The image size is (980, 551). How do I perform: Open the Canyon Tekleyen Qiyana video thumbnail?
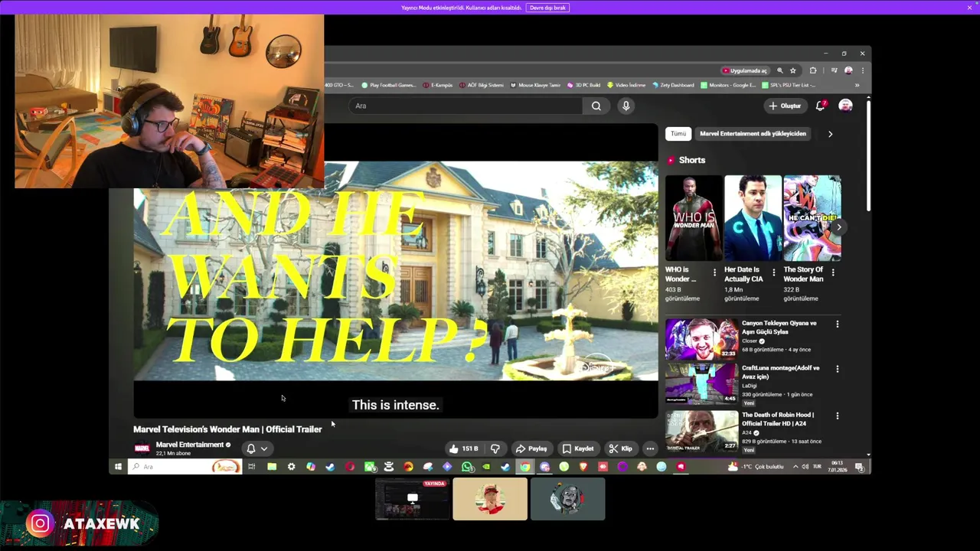pyautogui.click(x=701, y=338)
